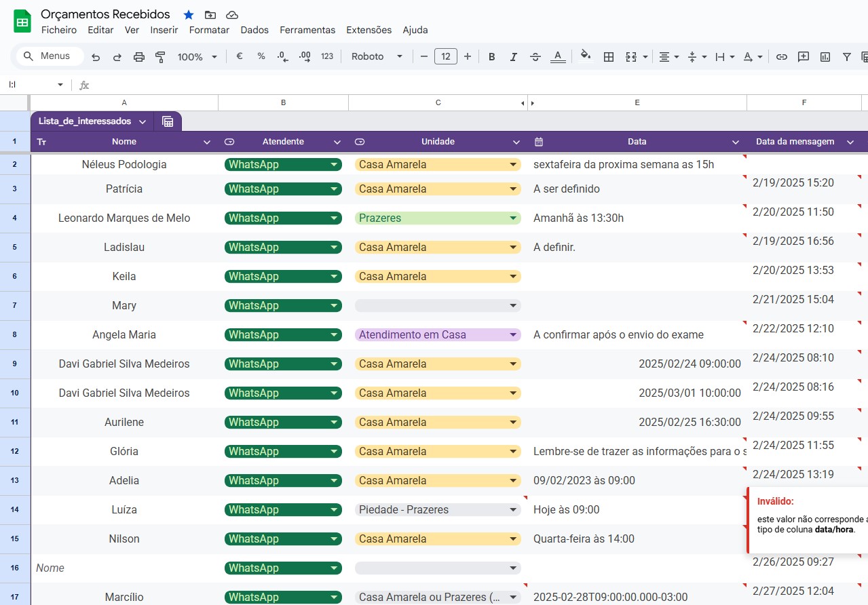The width and height of the screenshot is (868, 605).
Task: Select the Leonardo Marques de Melo cell
Action: pyautogui.click(x=124, y=218)
